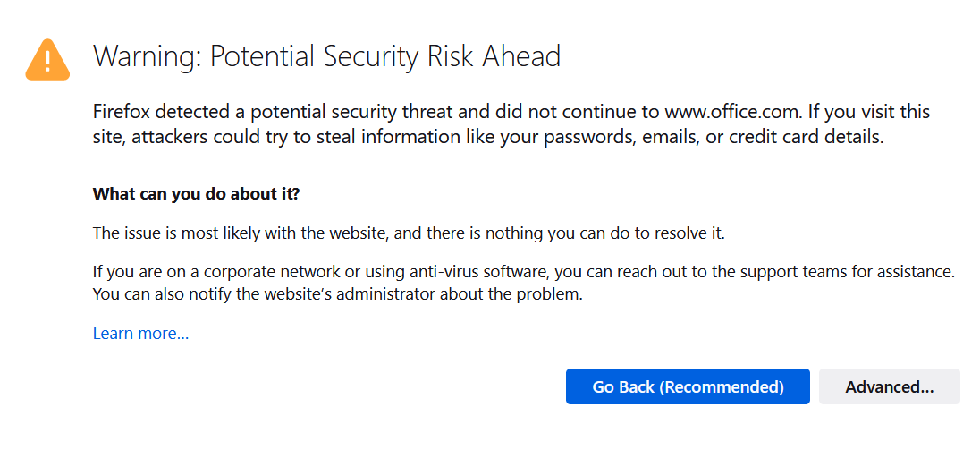Click the Go Back (Recommended) button
The image size is (980, 450).
click(688, 386)
